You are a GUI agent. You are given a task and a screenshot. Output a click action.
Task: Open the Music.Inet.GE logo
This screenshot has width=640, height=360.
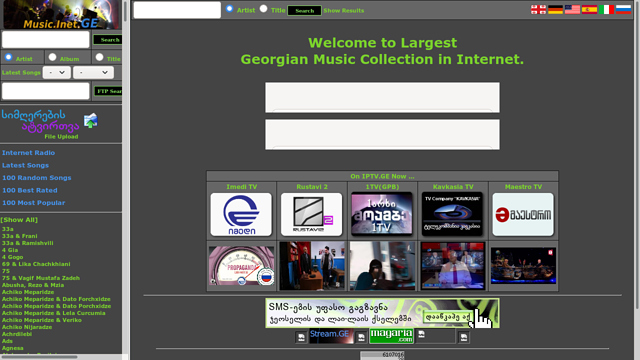tap(61, 15)
